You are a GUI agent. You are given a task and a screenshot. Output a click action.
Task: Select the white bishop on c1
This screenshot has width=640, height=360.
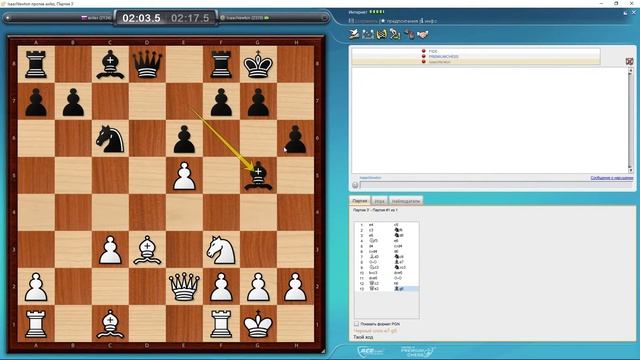[x=110, y=324]
